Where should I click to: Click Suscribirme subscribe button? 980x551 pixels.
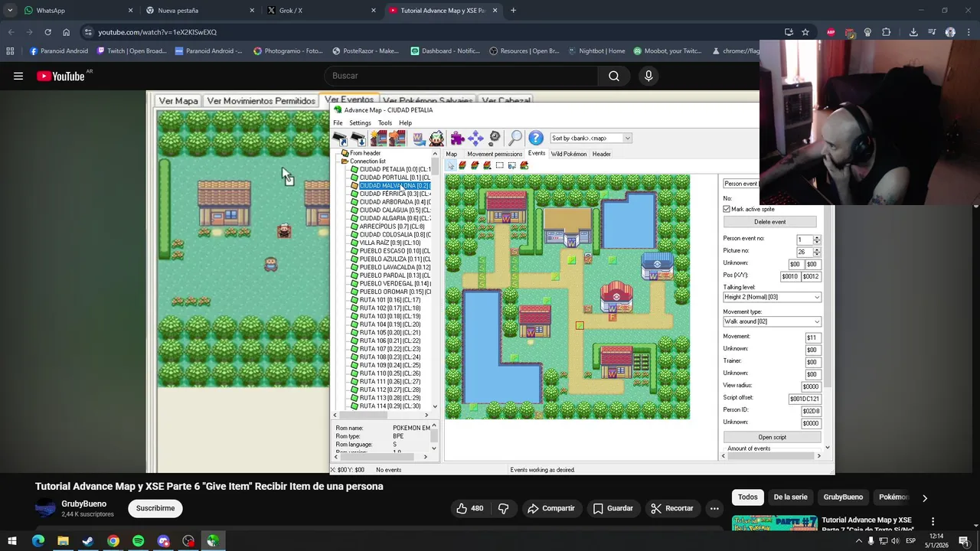155,508
